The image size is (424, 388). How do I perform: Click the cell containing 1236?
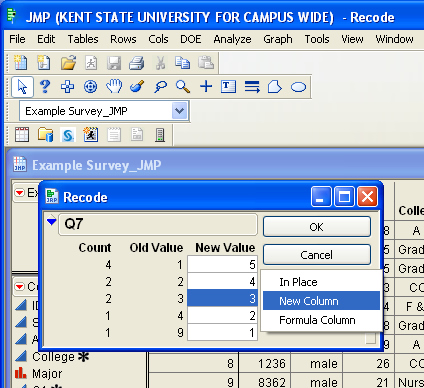point(265,363)
